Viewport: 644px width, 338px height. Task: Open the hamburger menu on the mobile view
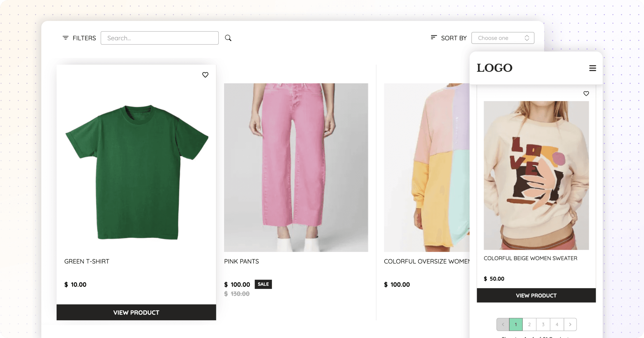tap(592, 68)
